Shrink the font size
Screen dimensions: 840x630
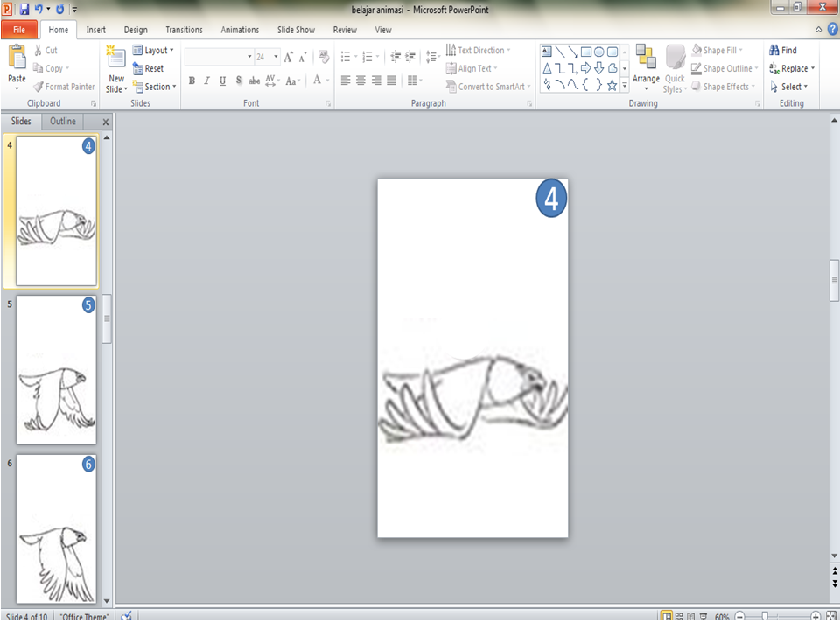(303, 57)
